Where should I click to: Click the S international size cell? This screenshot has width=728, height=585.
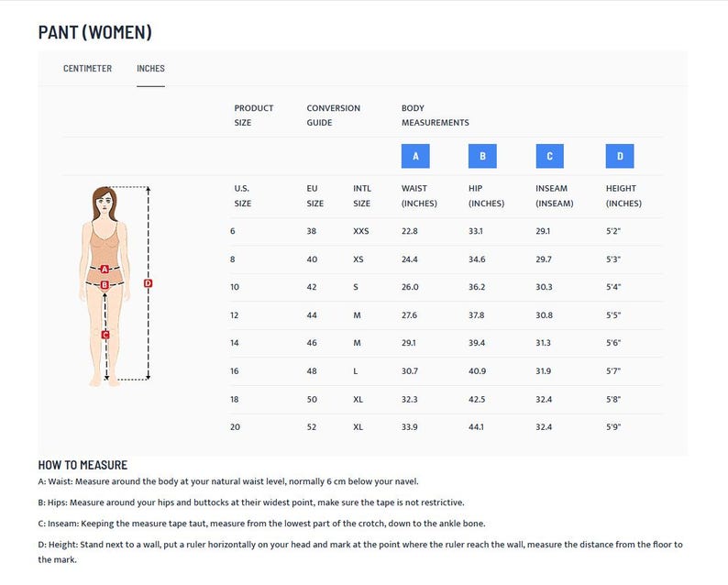click(356, 287)
